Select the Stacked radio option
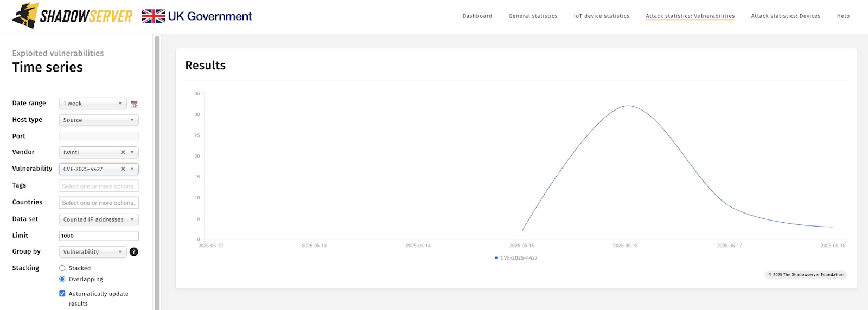 [x=62, y=268]
